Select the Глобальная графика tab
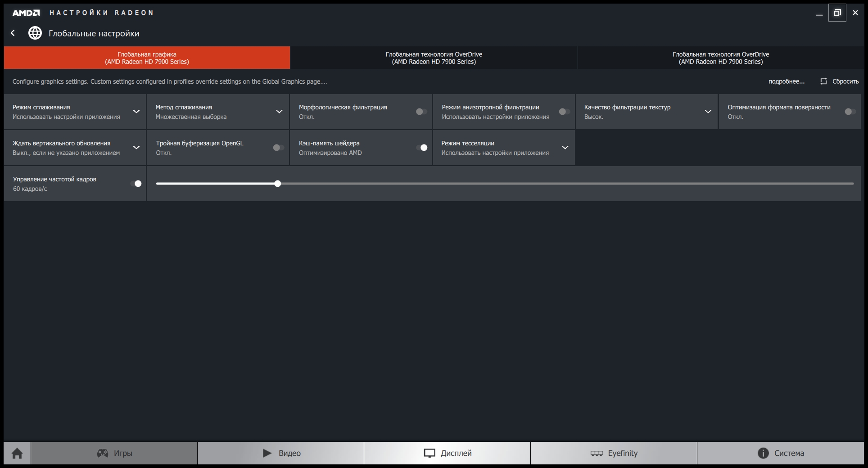868x468 pixels. coord(147,58)
